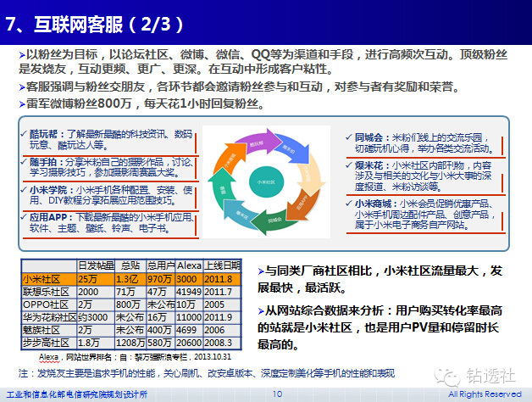Click the 20600 Alexa cell
This screenshot has width=532, height=402.
coord(189,343)
